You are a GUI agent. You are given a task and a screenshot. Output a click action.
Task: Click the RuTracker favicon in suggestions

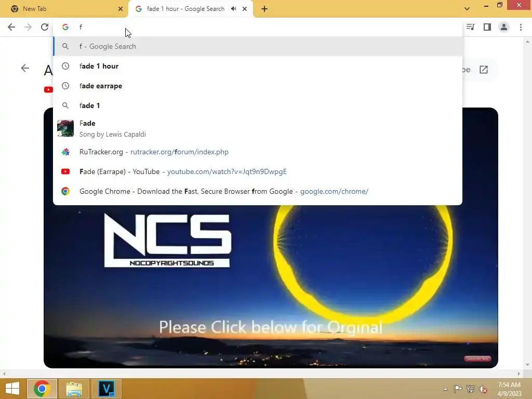coord(65,152)
